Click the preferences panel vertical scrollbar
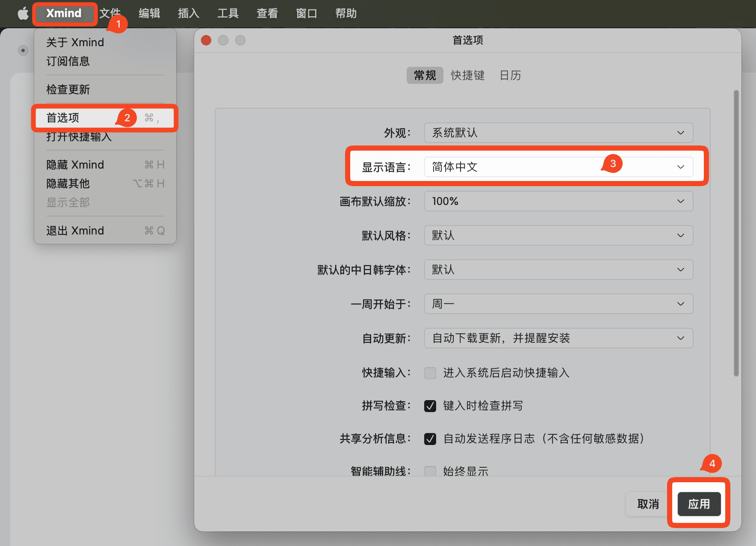The height and width of the screenshot is (546, 756). [x=736, y=233]
